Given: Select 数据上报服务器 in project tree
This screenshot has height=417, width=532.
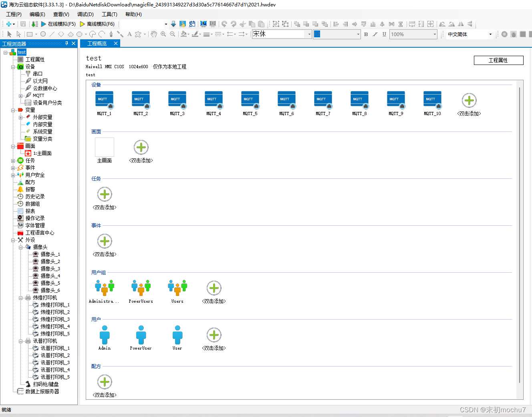Looking at the screenshot, I should coord(42,391).
